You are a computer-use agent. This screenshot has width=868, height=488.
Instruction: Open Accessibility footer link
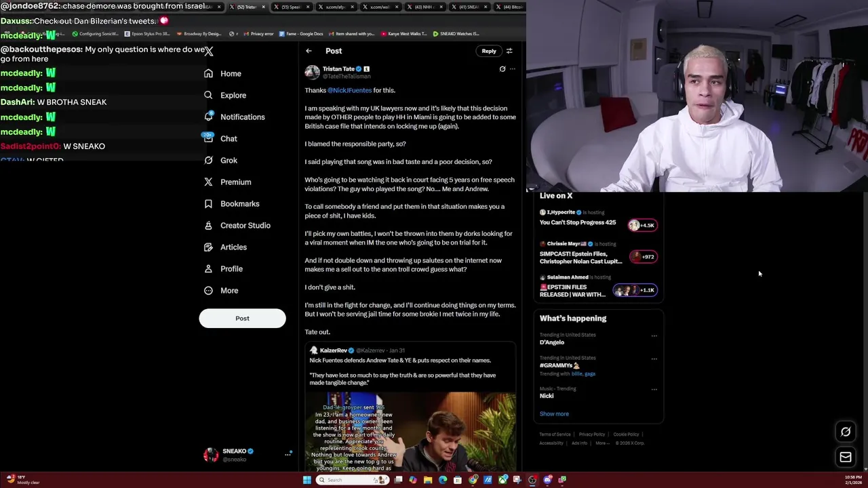[551, 443]
